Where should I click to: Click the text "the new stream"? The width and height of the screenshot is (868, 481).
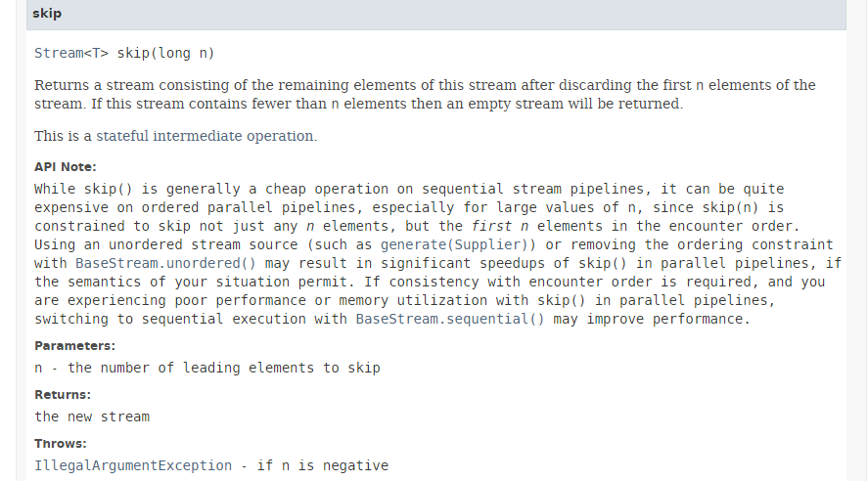(x=92, y=416)
